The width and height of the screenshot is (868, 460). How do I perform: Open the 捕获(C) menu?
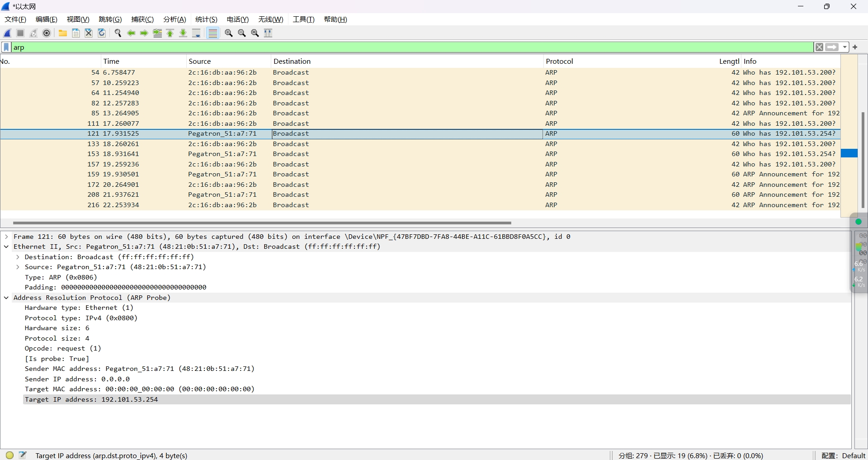click(142, 19)
